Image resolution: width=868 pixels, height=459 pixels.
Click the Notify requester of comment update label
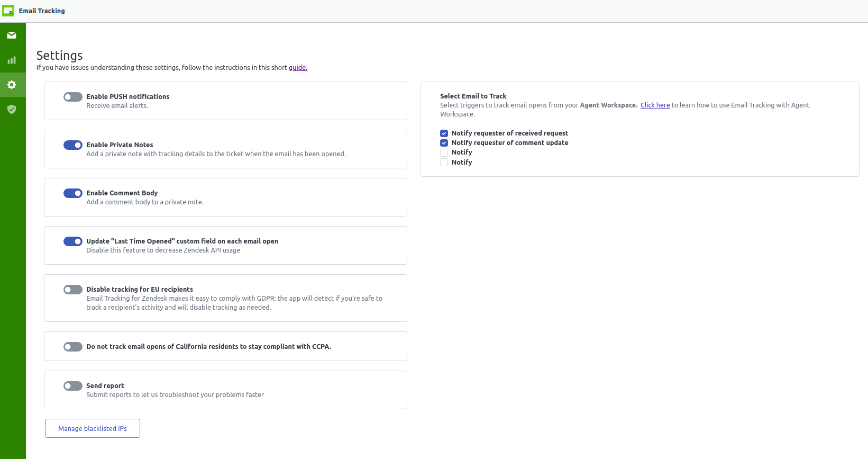[x=510, y=143]
